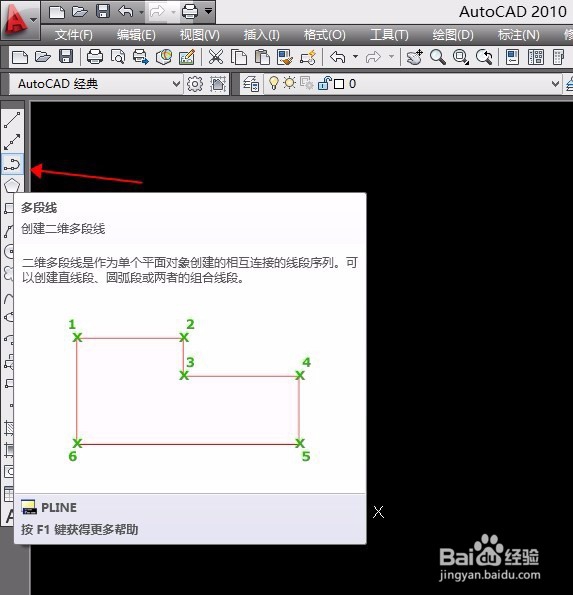Click Open folder in quick access toolbar
Viewport: 573px width, 595px height.
(80, 12)
